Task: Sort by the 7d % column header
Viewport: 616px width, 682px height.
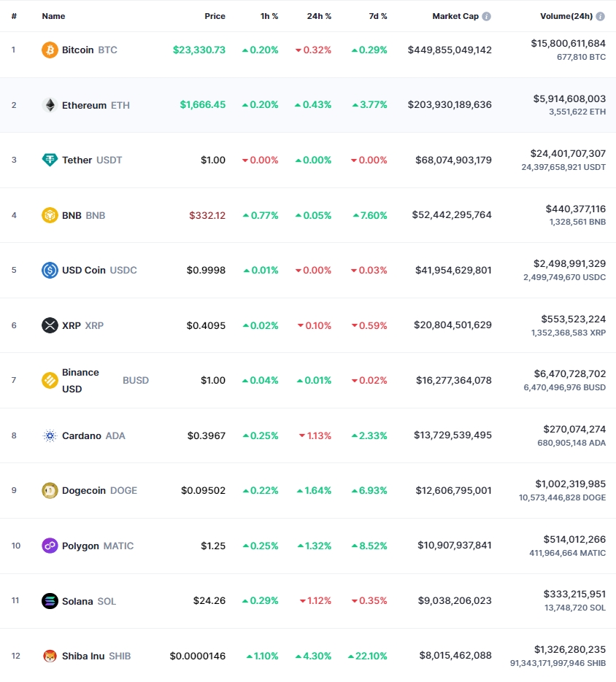Action: [x=378, y=16]
